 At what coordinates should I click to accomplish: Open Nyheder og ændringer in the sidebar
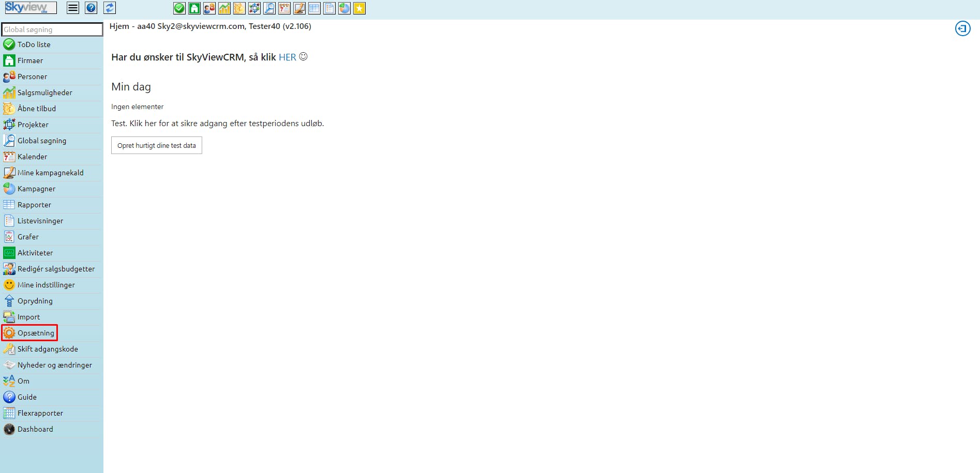pyautogui.click(x=52, y=365)
